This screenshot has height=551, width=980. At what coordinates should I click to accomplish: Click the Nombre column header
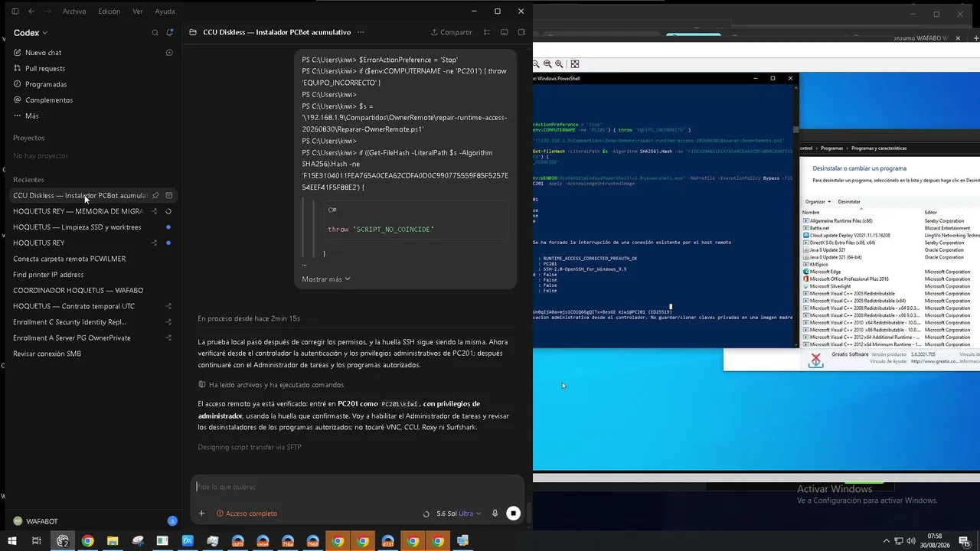point(811,212)
